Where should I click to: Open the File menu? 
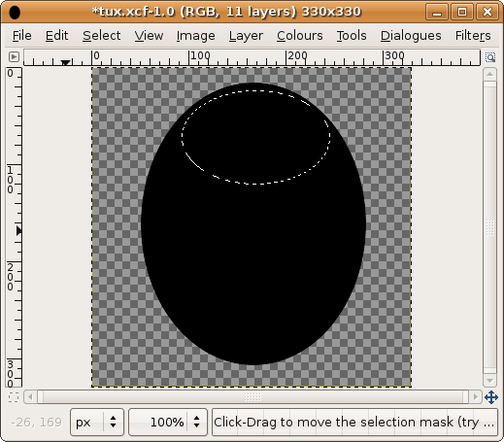tap(22, 36)
